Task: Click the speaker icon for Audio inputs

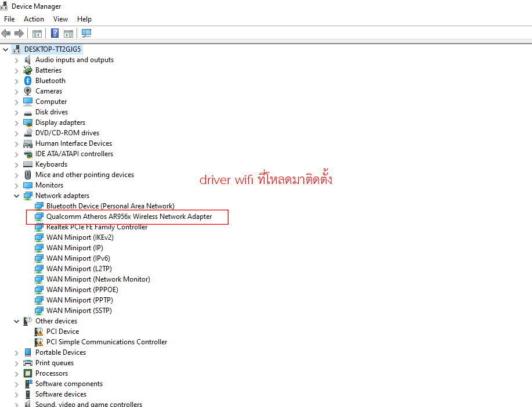Action: click(28, 60)
